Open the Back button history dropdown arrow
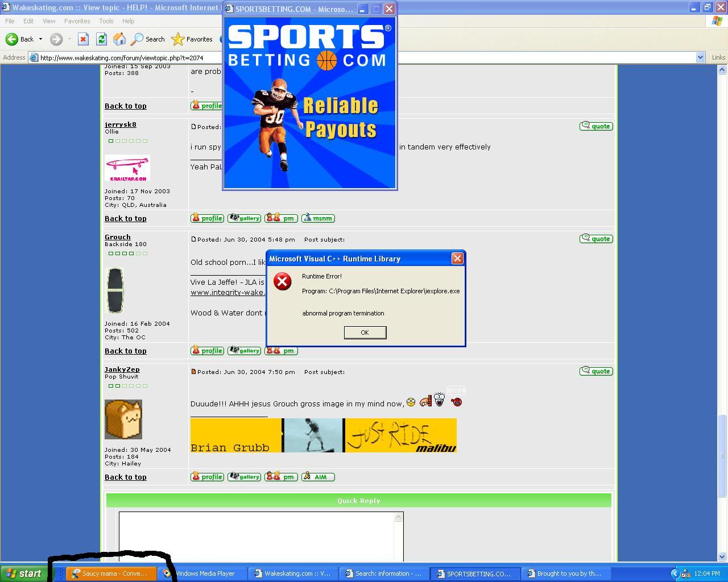 pyautogui.click(x=40, y=39)
